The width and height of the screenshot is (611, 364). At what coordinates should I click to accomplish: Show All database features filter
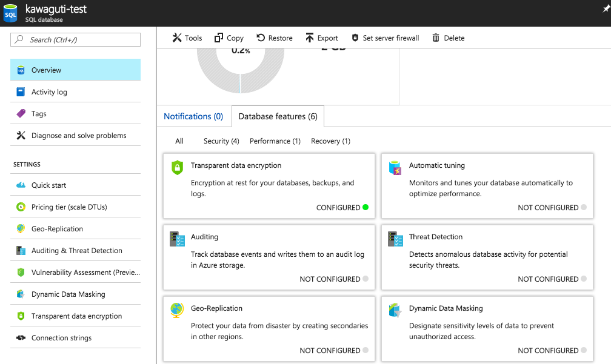179,141
